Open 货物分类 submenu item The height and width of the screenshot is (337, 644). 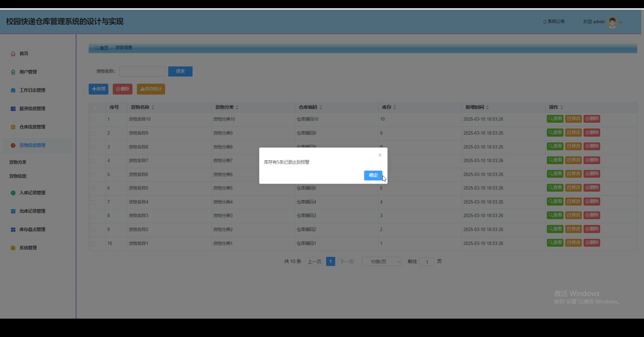pyautogui.click(x=18, y=162)
